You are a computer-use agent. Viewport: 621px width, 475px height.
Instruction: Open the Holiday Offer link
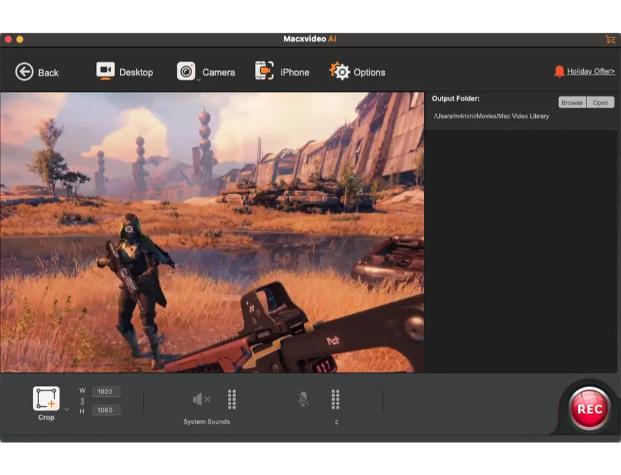591,71
